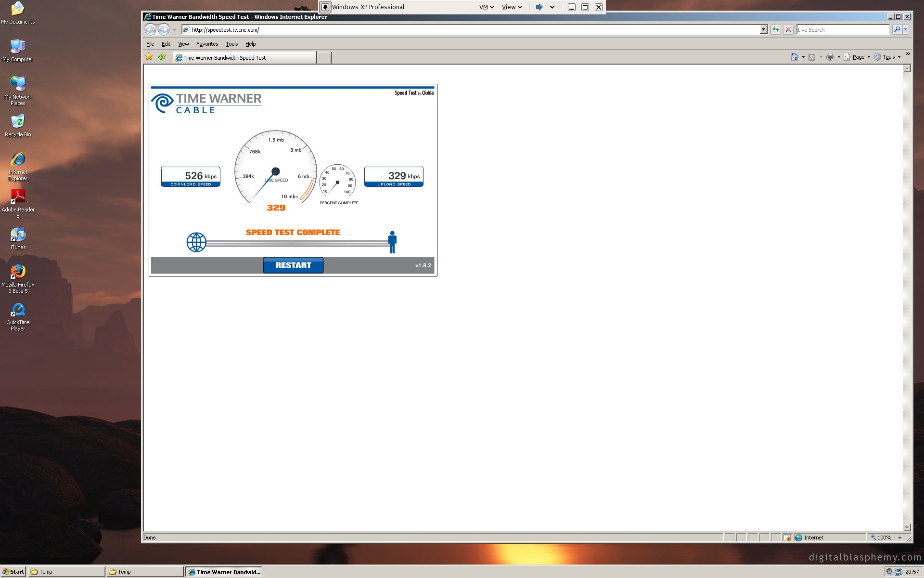
Task: Click the Time Warner Cable logo
Action: (x=206, y=103)
